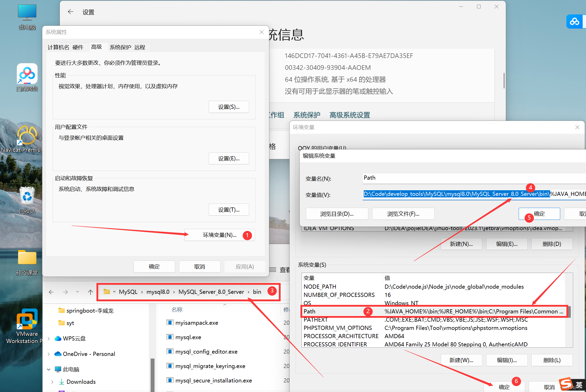Click the 高级系统设置 link
The width and height of the screenshot is (586, 392).
(x=349, y=115)
